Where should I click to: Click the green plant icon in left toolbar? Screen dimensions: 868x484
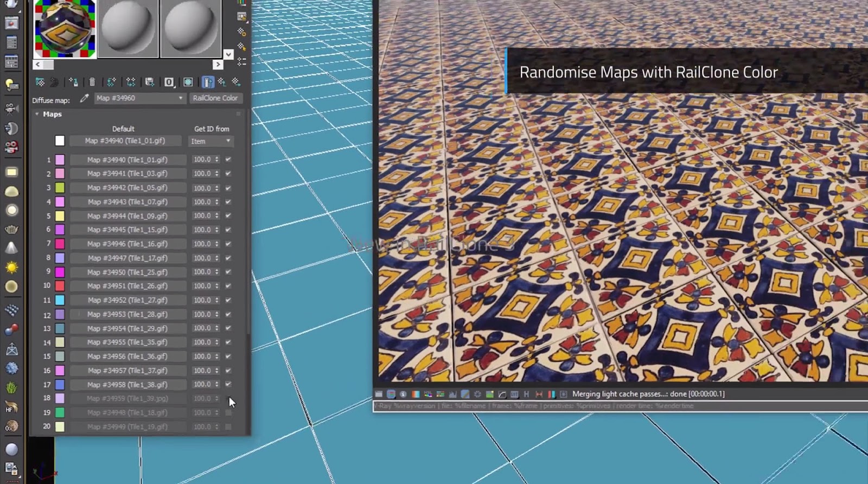11,387
